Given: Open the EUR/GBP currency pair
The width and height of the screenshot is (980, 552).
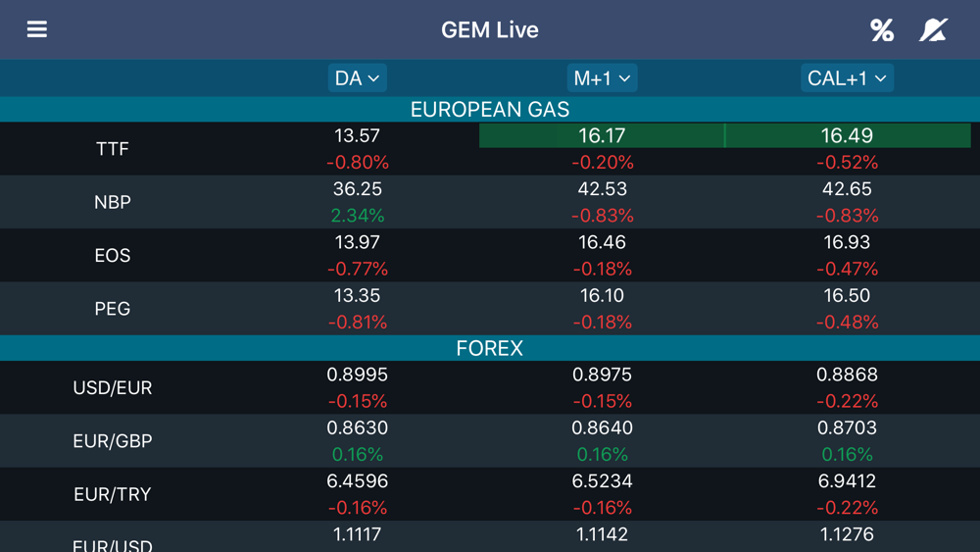Looking at the screenshot, I should click(x=113, y=441).
